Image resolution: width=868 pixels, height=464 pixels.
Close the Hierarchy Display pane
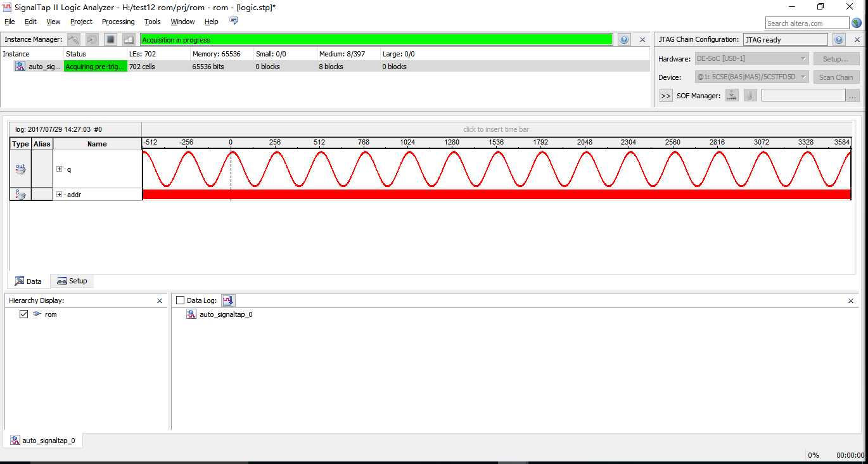[x=160, y=300]
